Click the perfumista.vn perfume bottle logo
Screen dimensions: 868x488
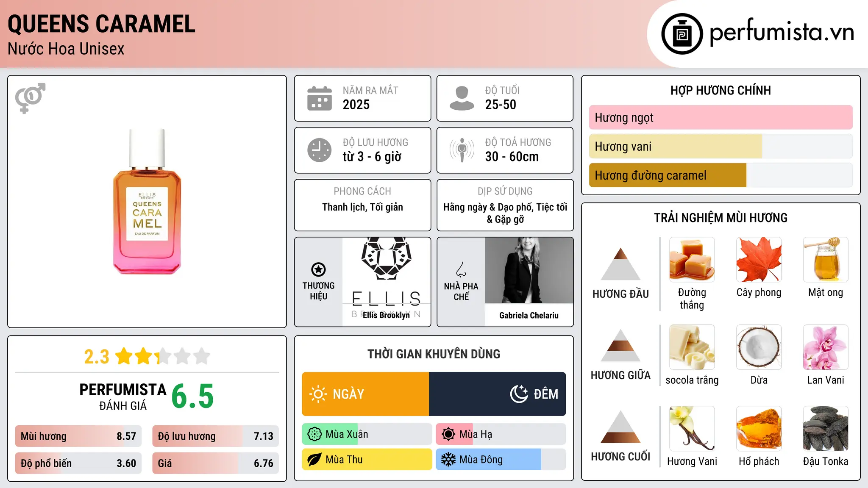tap(682, 34)
